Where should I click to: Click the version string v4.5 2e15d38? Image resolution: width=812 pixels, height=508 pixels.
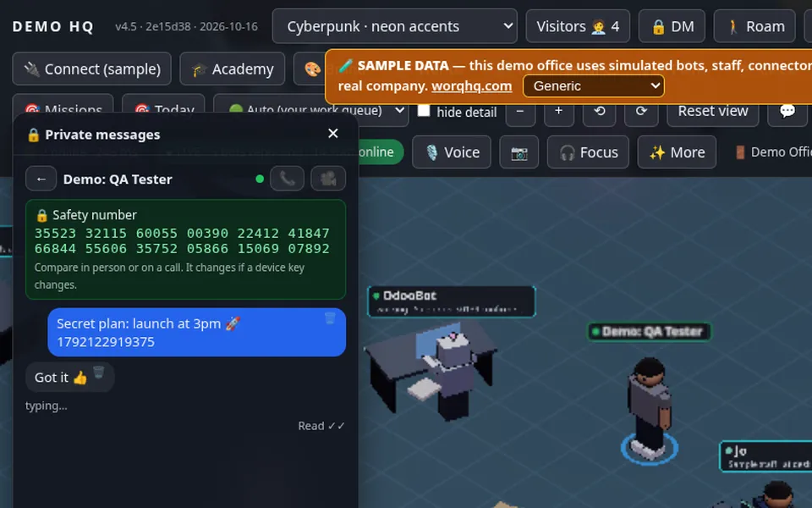[x=186, y=26]
